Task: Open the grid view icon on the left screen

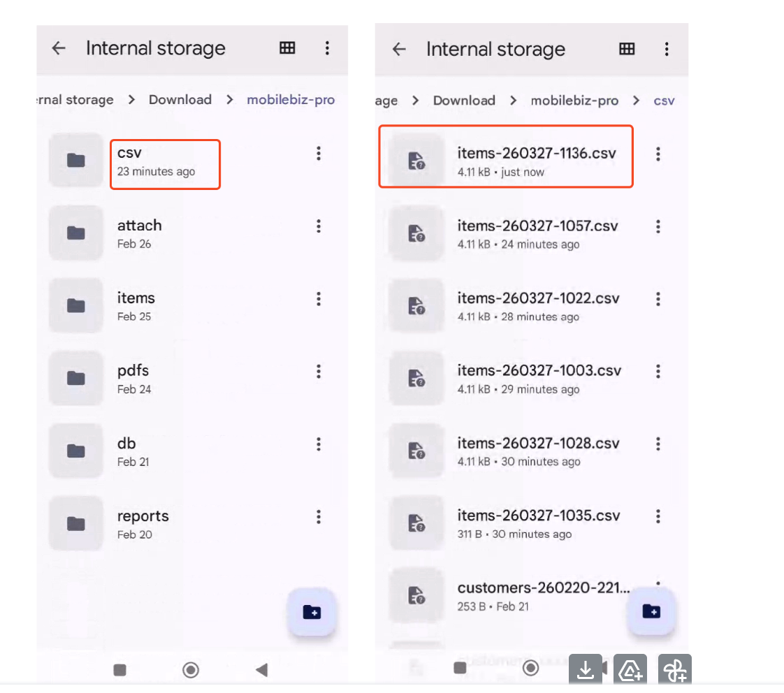Action: (x=286, y=48)
